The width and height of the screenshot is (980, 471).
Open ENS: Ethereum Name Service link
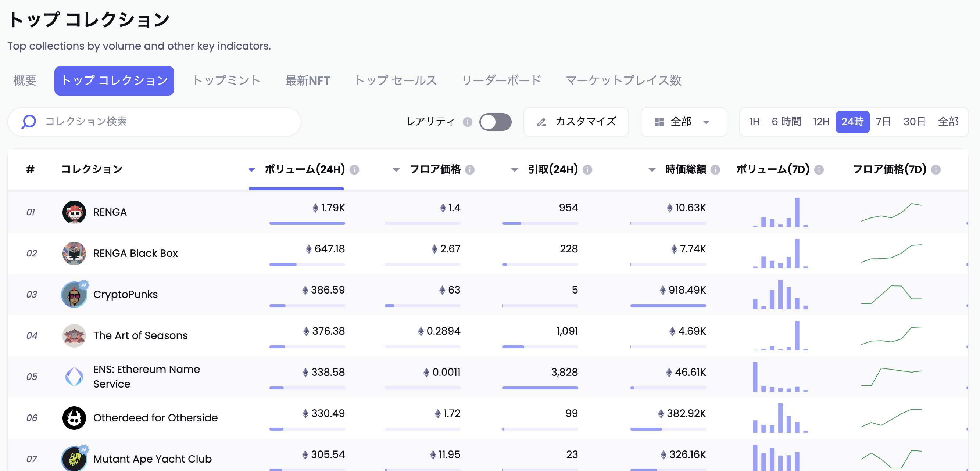pyautogui.click(x=146, y=376)
